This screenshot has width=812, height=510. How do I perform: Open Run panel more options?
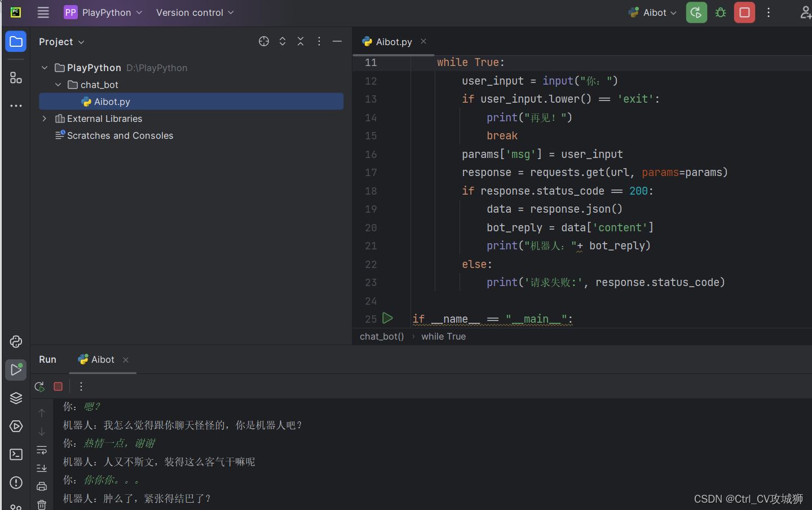click(x=81, y=386)
